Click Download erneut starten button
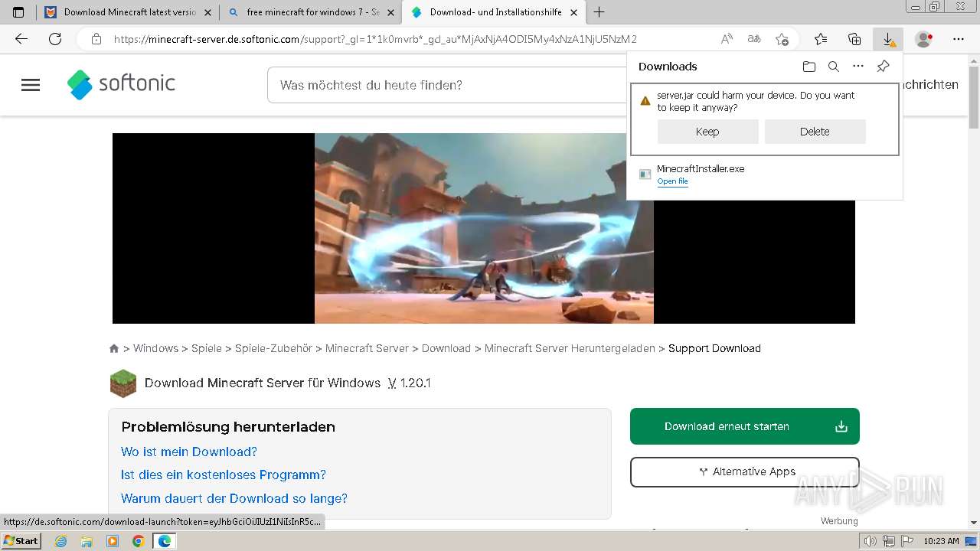The height and width of the screenshot is (551, 980). [745, 426]
